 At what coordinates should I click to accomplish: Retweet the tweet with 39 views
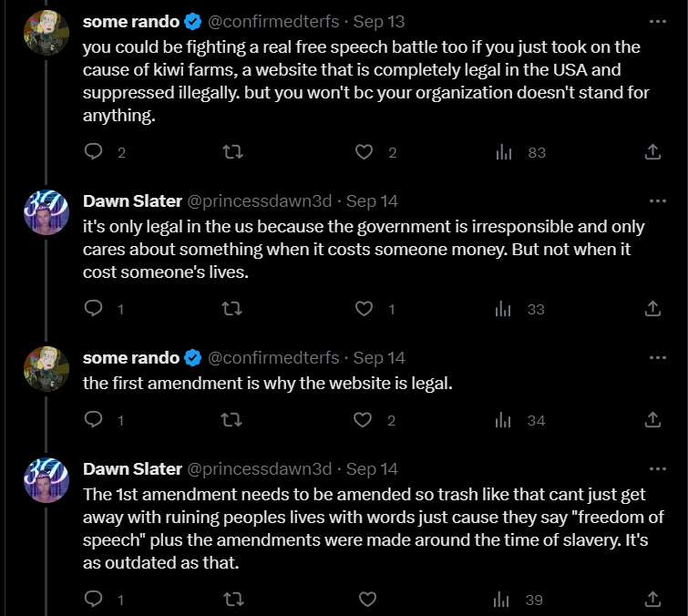[x=233, y=599]
